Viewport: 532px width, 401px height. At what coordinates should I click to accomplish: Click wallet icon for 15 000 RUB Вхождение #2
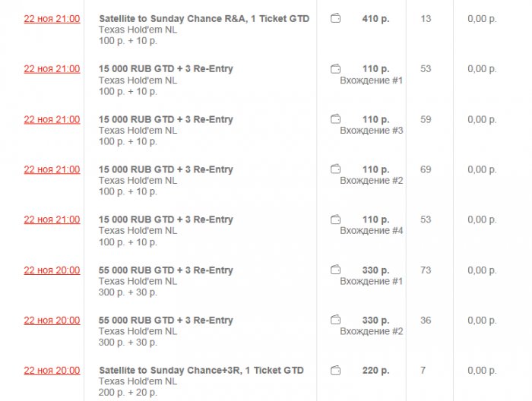point(335,169)
